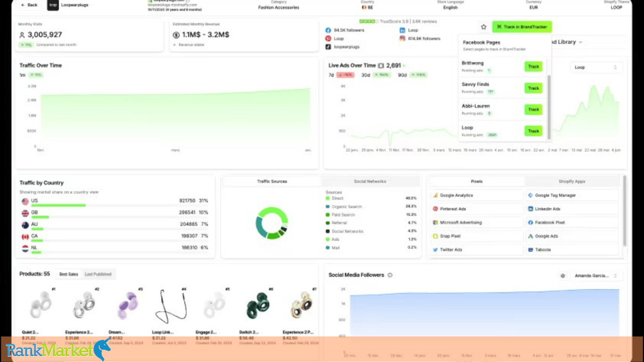Click the info icon beside Social Media Followers
The image size is (644, 362).
point(390,275)
